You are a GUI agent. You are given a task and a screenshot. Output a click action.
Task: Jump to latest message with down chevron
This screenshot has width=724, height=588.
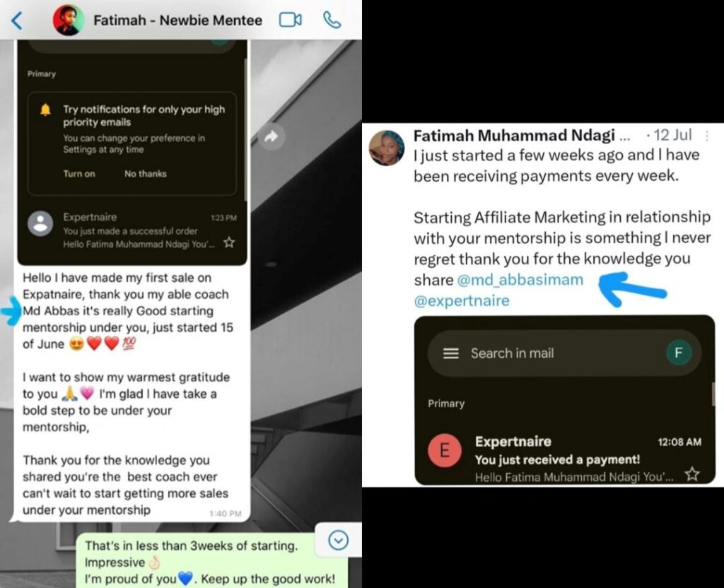(x=339, y=540)
